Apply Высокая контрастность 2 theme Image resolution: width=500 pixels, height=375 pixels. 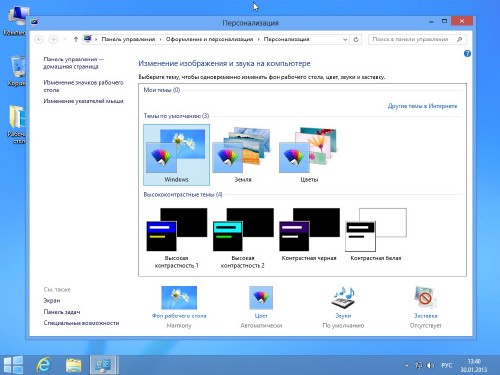(x=243, y=238)
